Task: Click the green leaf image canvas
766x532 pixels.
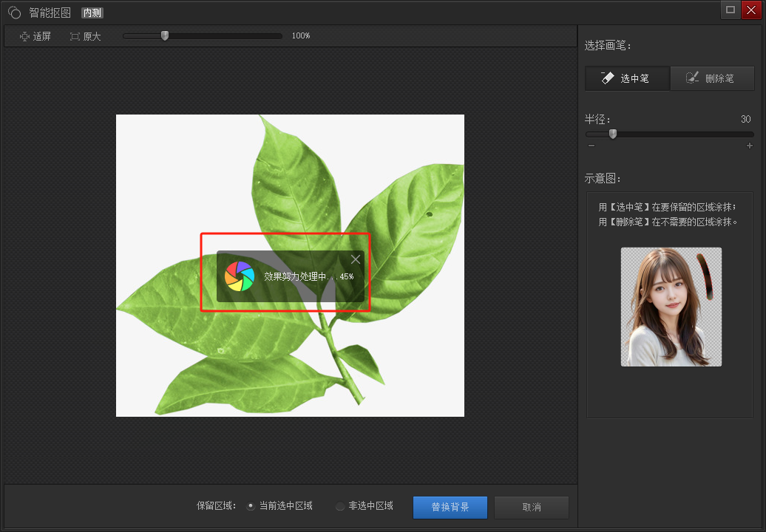Action: coord(290,265)
